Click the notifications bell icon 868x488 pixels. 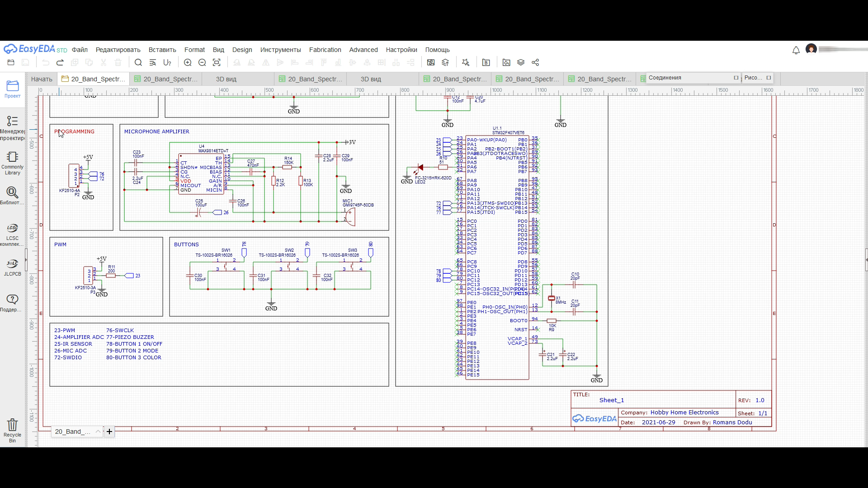796,50
